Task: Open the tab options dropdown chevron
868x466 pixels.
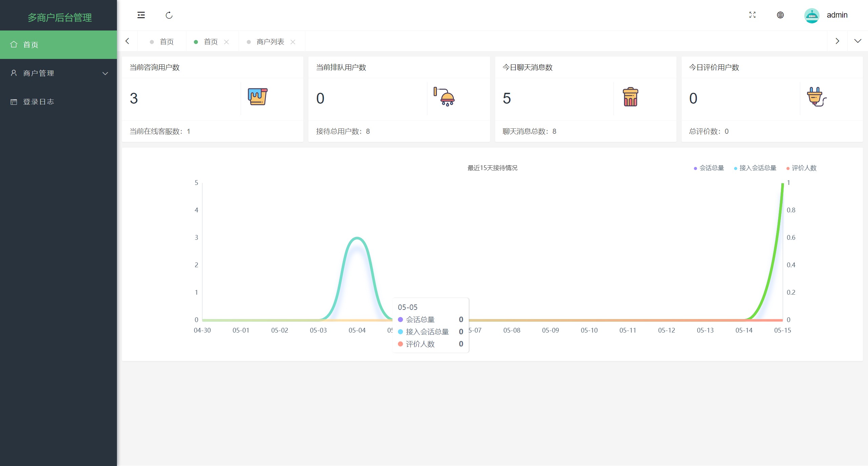Action: tap(857, 41)
